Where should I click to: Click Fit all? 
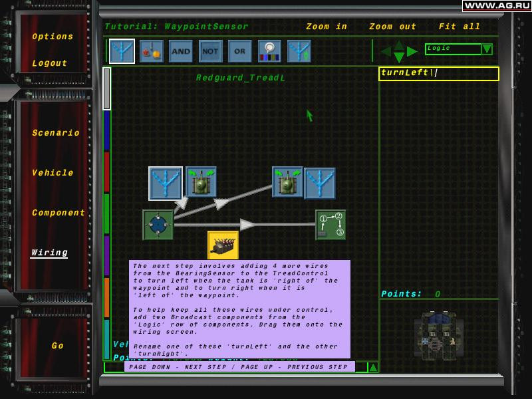click(460, 27)
